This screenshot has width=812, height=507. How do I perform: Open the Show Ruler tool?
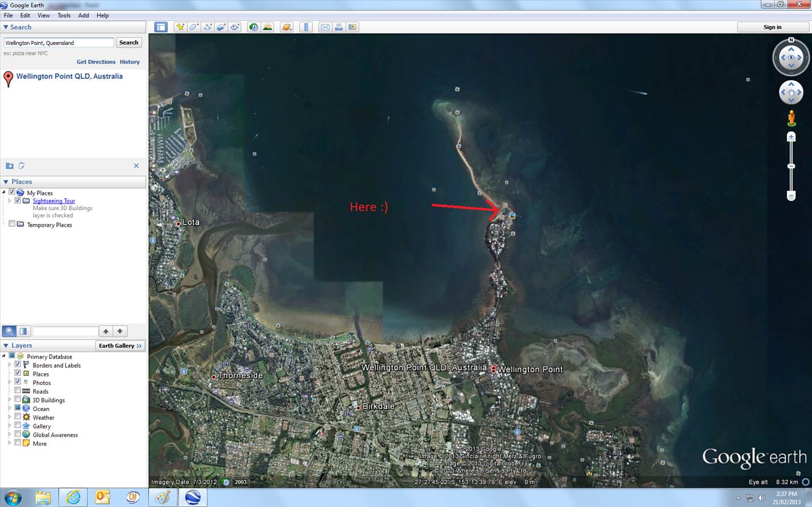pos(306,27)
